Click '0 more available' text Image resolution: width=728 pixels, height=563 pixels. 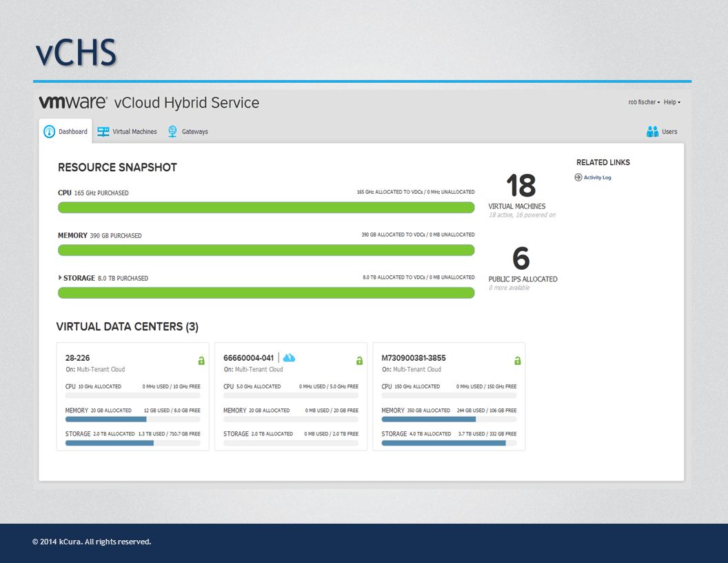click(509, 288)
